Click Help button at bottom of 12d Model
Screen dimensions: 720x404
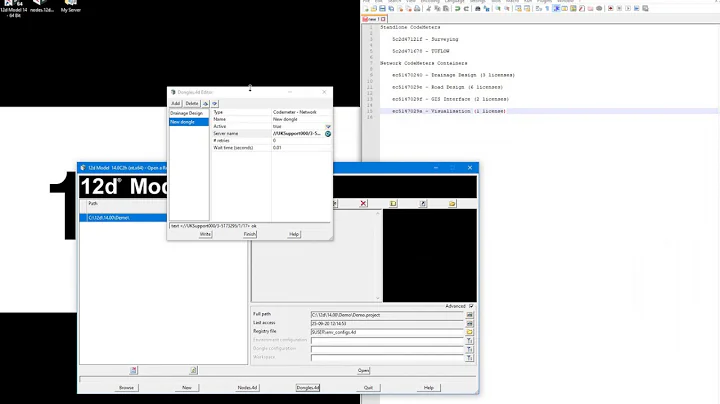[428, 388]
